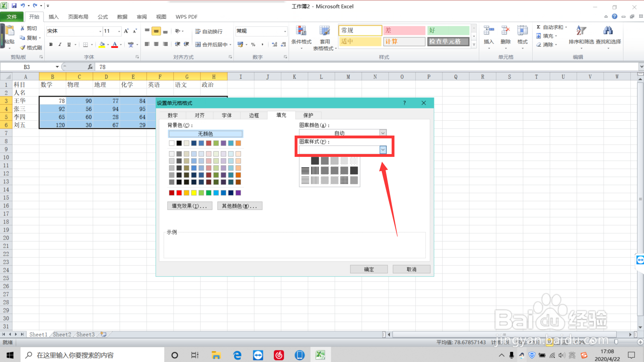Image resolution: width=644 pixels, height=362 pixels.
Task: Open Format as Table (套用表格格式)
Action: pyautogui.click(x=325, y=38)
